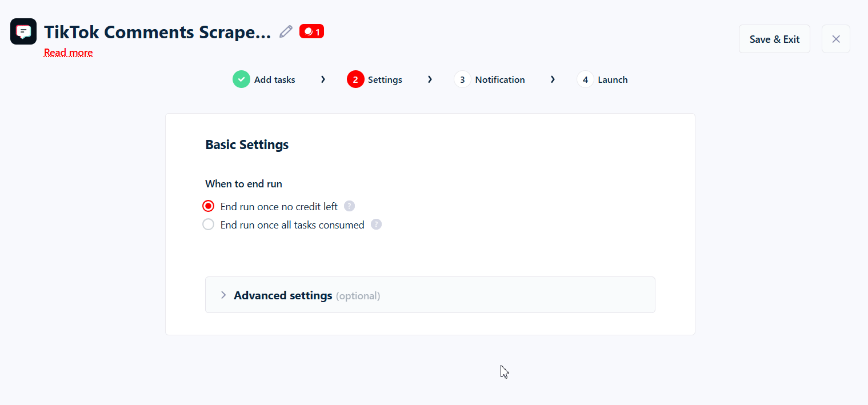Screen dimensions: 868x405
Task: Switch to the Notification step
Action: click(x=500, y=79)
